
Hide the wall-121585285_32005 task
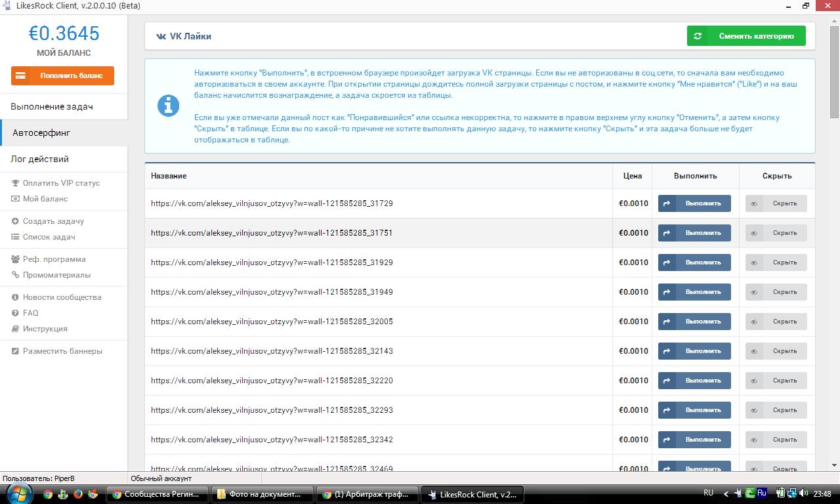coord(776,322)
